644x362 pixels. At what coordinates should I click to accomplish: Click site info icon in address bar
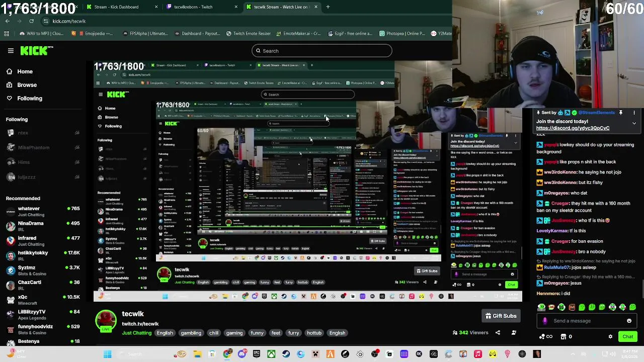46,21
